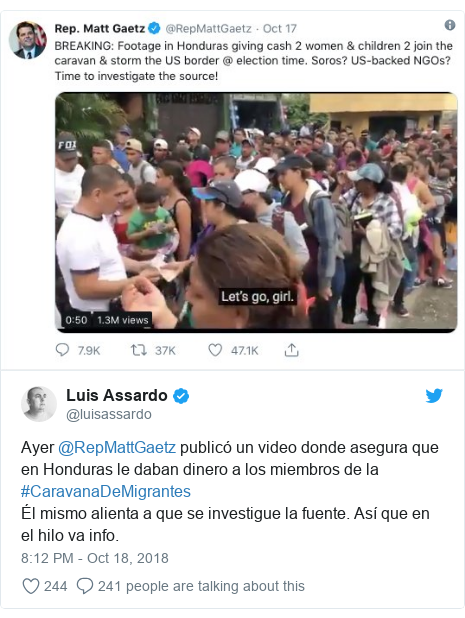The image size is (465, 618).
Task: Open the @RepMattGaetz mention link
Action: [x=117, y=448]
